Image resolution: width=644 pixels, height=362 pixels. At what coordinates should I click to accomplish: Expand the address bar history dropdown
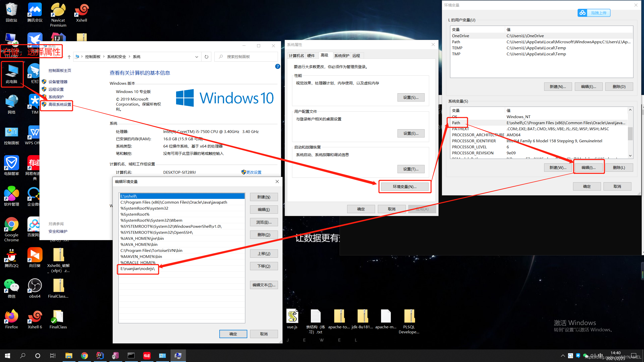[x=196, y=57]
